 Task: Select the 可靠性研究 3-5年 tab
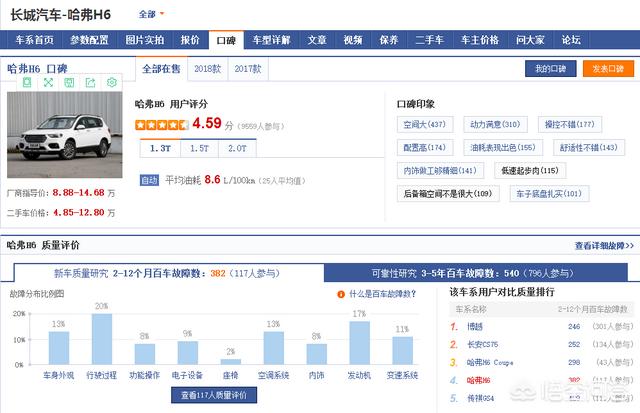tap(476, 273)
